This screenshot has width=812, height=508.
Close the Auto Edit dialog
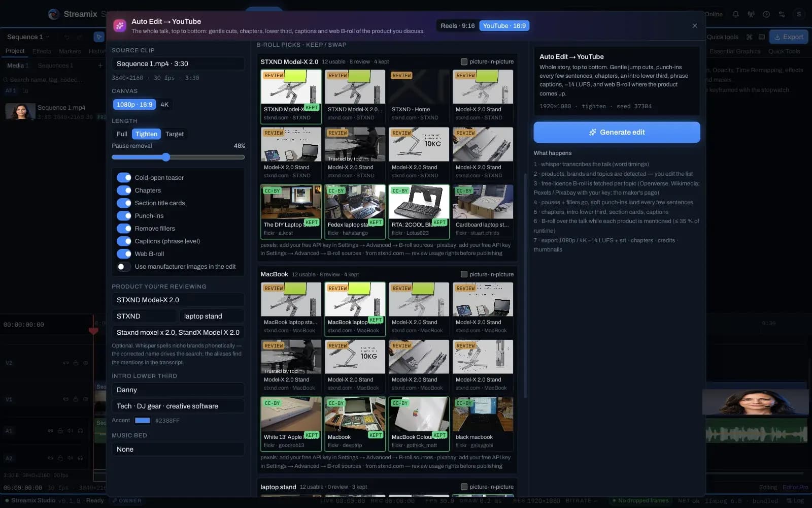pyautogui.click(x=695, y=26)
